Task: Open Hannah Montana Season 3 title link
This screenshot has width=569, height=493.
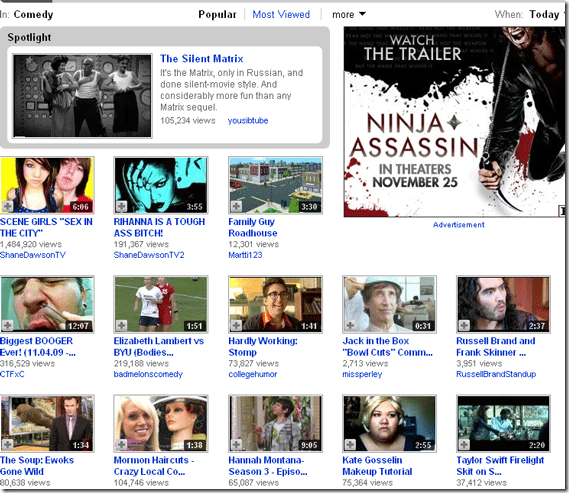Action: [x=268, y=465]
